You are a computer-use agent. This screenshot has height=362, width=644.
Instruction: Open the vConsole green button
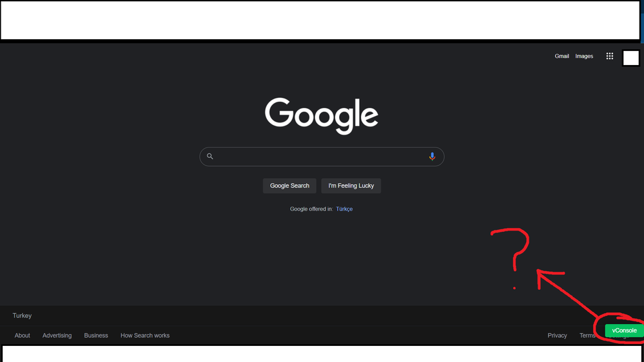coord(624,330)
